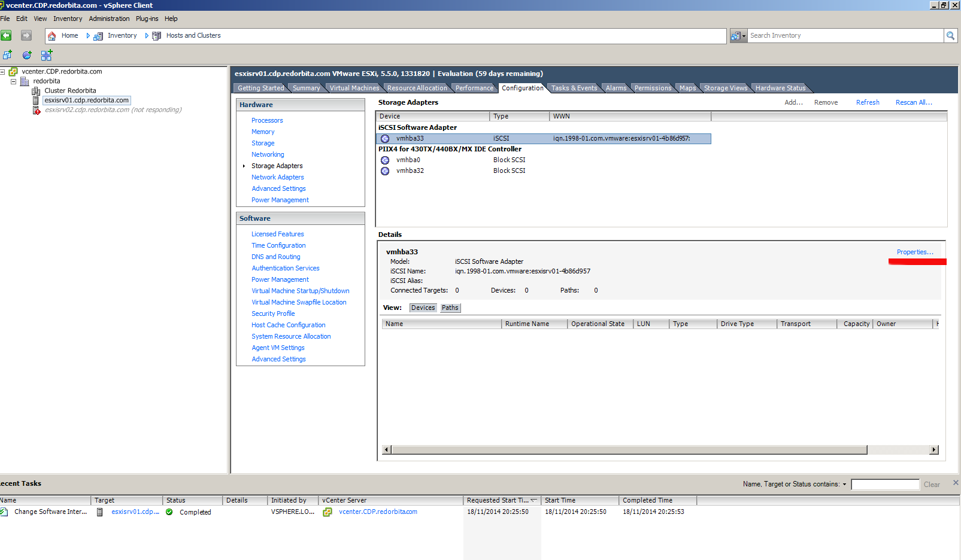
Task: Select the vmhba0 adapter icon
Action: pyautogui.click(x=385, y=160)
